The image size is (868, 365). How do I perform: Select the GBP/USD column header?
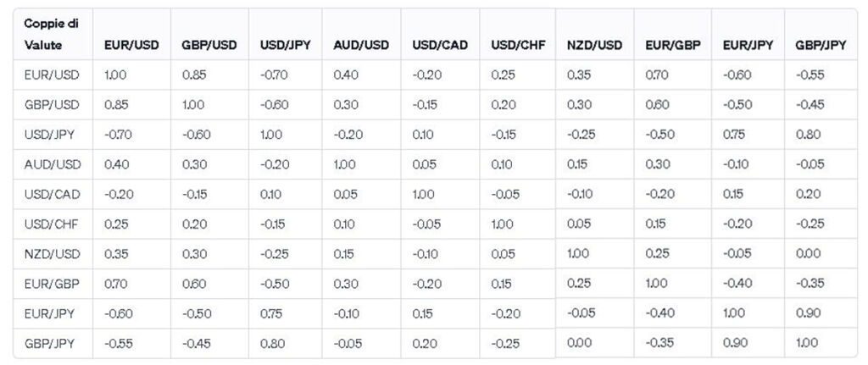point(209,46)
